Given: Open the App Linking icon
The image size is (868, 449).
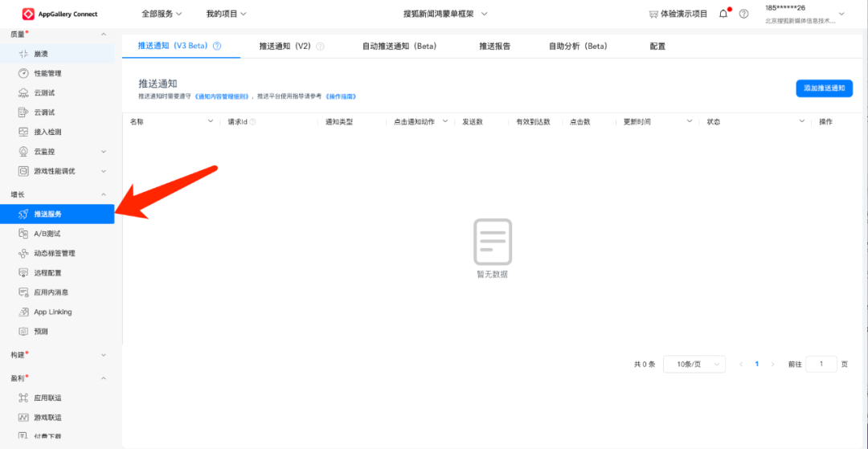Looking at the screenshot, I should (23, 312).
